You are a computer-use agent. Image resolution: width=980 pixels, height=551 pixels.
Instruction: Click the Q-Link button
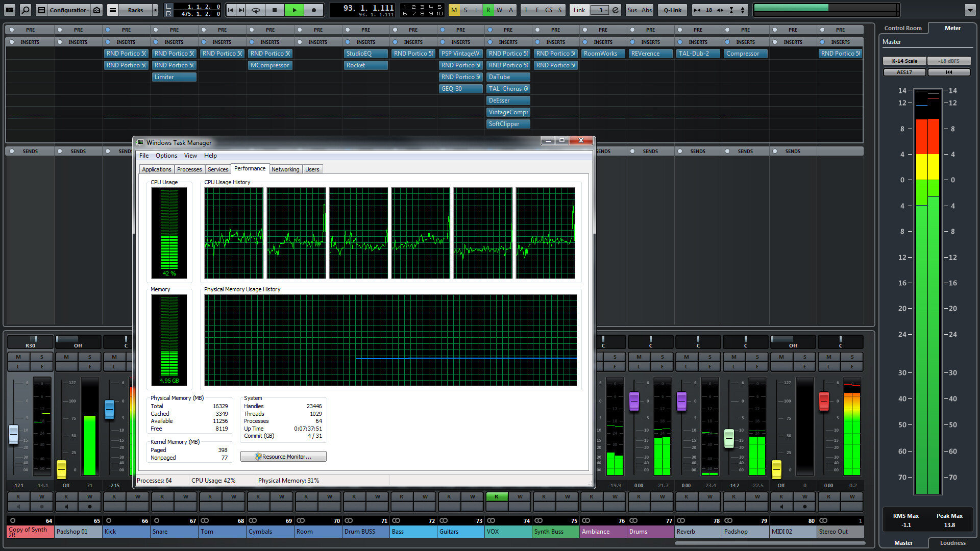click(x=672, y=10)
